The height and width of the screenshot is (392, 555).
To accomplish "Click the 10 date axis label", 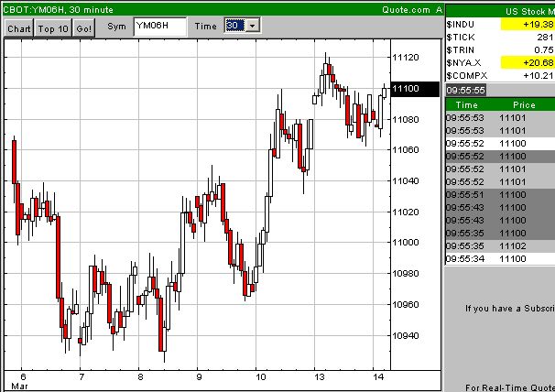I will (260, 376).
